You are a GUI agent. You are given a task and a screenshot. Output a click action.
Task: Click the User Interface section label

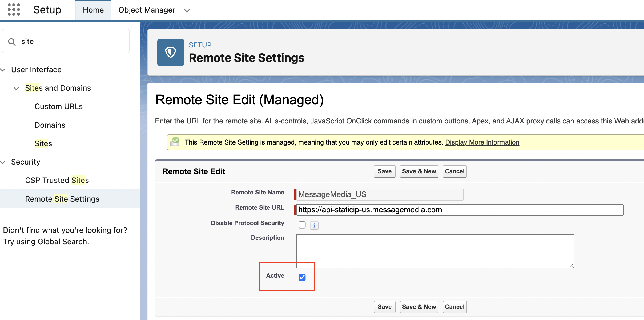tap(37, 70)
